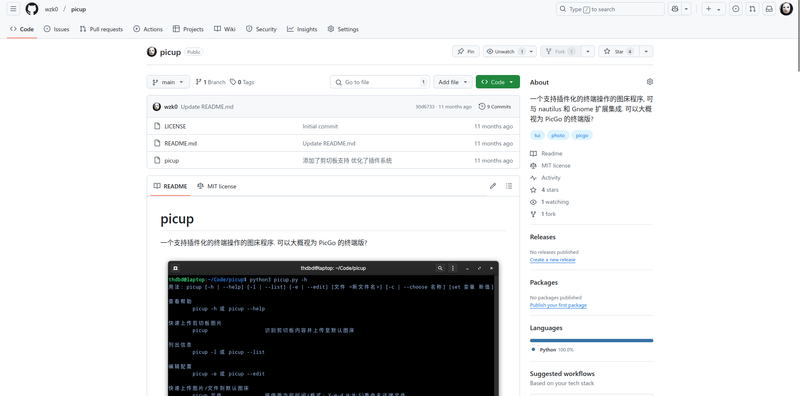Image resolution: width=800 pixels, height=396 pixels.
Task: Open the notifications inbox icon
Action: (769, 9)
